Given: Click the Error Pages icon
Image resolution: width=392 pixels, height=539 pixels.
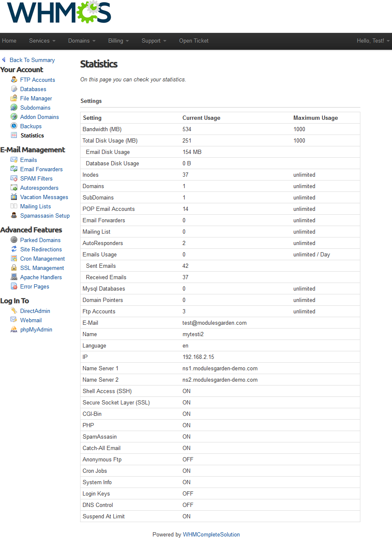Looking at the screenshot, I should (x=14, y=286).
